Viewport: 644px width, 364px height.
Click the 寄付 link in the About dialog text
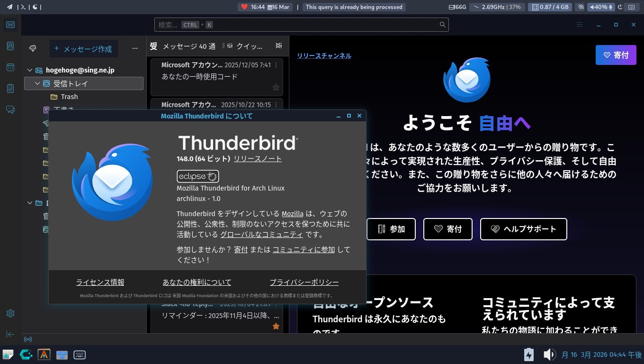241,249
